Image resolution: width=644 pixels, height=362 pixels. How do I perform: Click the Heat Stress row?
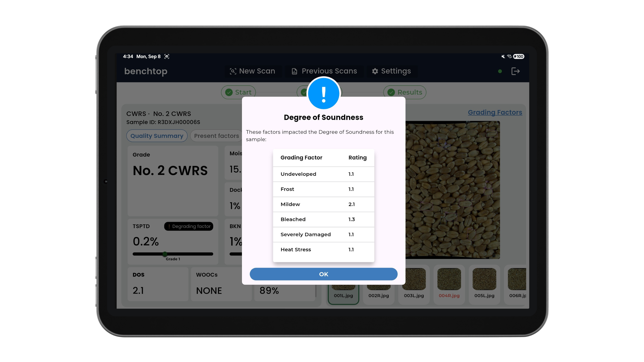pos(324,249)
